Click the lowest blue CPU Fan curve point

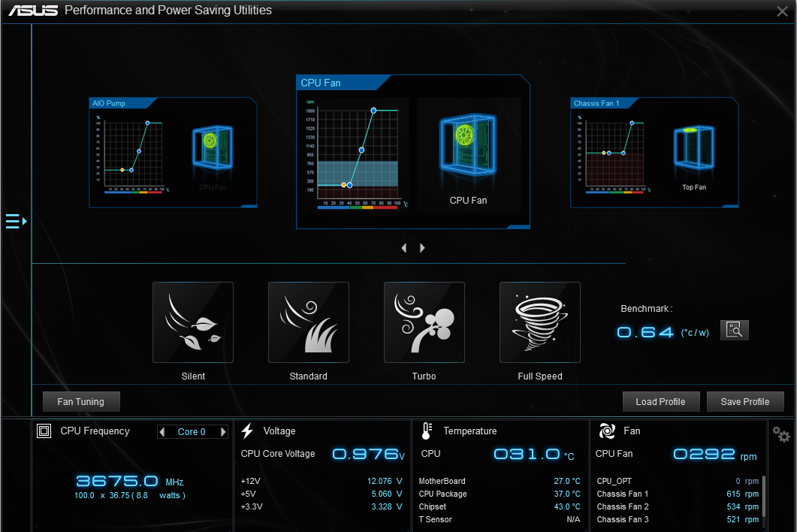coord(350,185)
